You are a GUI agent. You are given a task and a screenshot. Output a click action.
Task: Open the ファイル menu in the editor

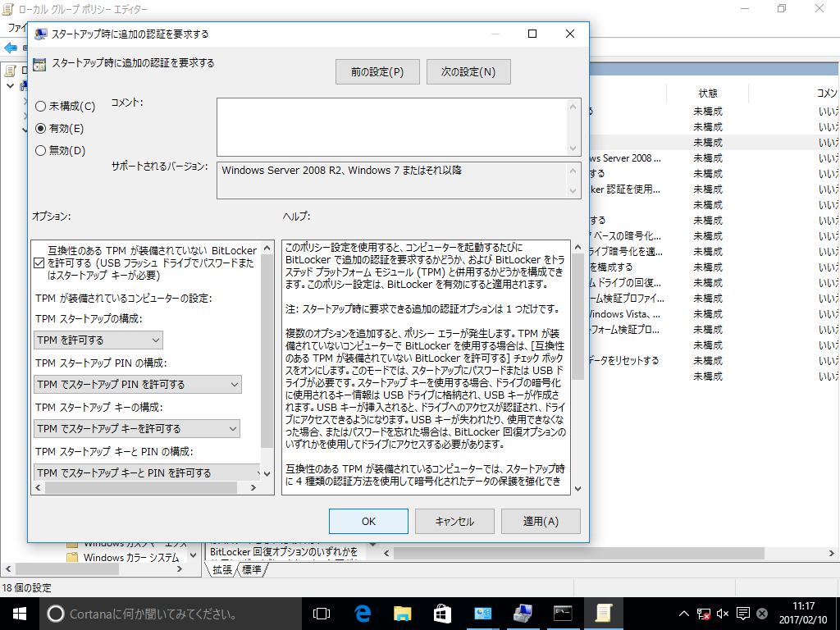click(16, 27)
